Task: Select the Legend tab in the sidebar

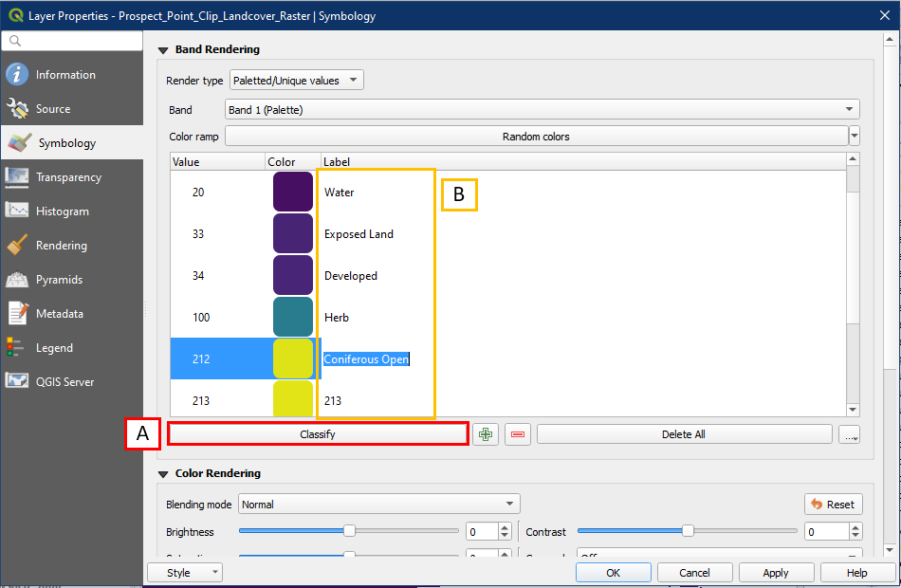Action: 54,348
